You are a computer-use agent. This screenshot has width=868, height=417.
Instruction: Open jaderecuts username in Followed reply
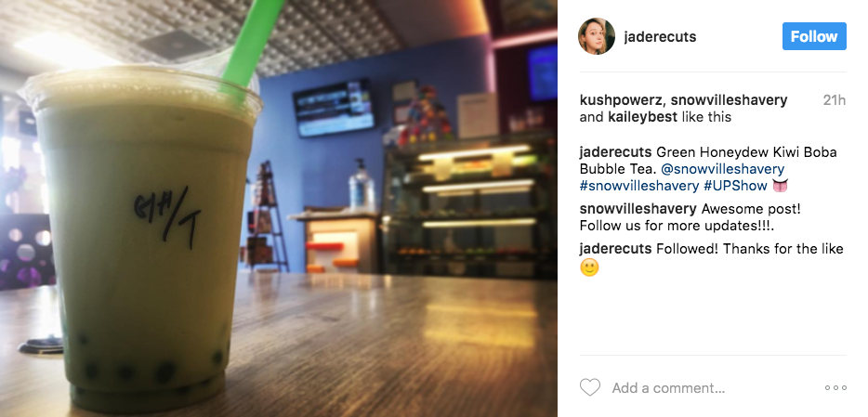615,249
